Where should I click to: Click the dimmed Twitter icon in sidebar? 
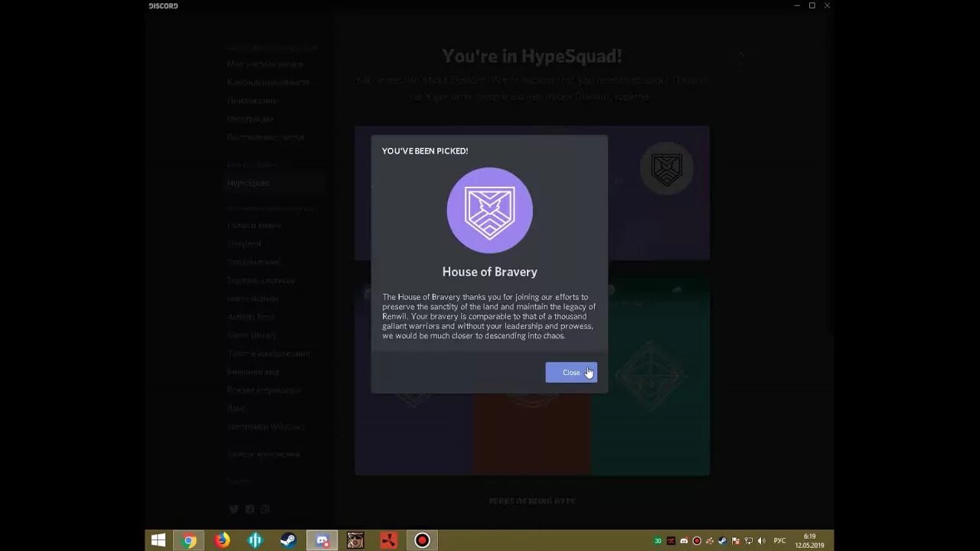[x=234, y=510]
